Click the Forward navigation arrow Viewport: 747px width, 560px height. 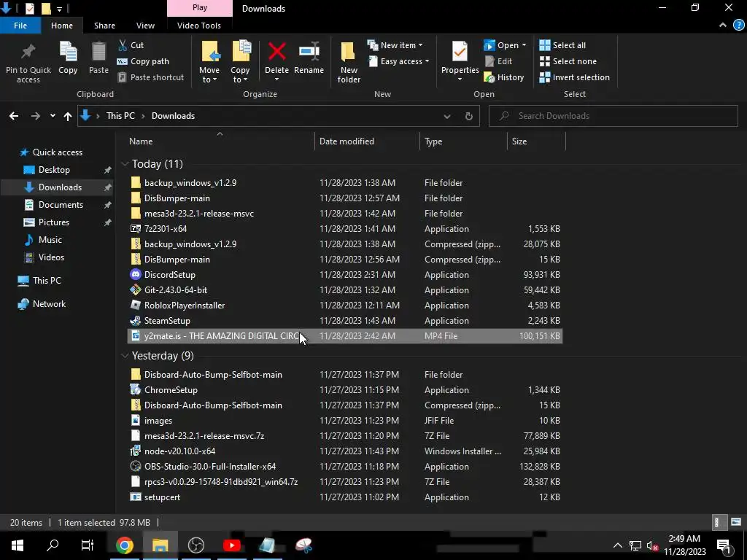pyautogui.click(x=35, y=116)
